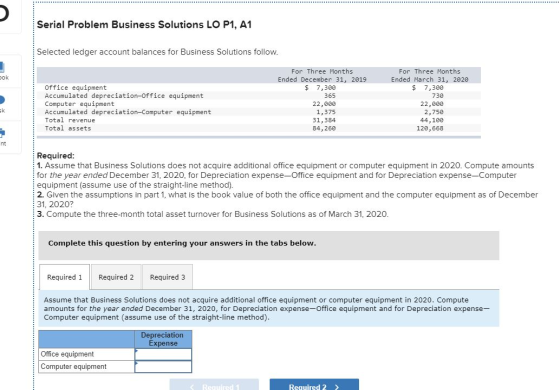Click the Accumulated depreciation—Office equipment row label

click(124, 96)
